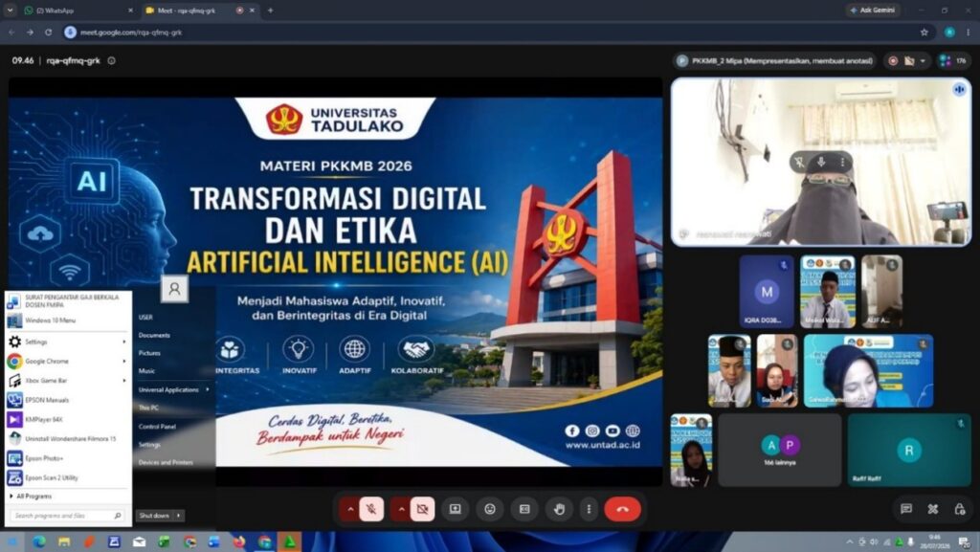
Task: Open audio settings chevron beside microphone
Action: pos(350,509)
